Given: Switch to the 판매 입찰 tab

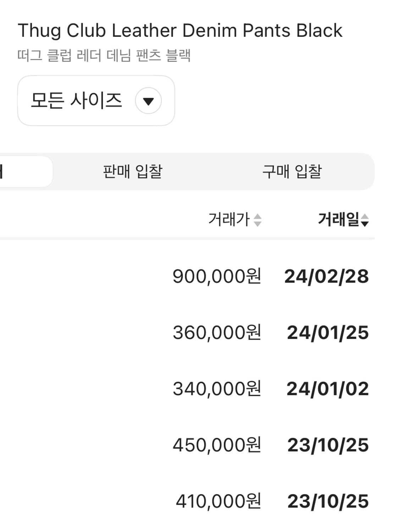Looking at the screenshot, I should click(x=133, y=170).
